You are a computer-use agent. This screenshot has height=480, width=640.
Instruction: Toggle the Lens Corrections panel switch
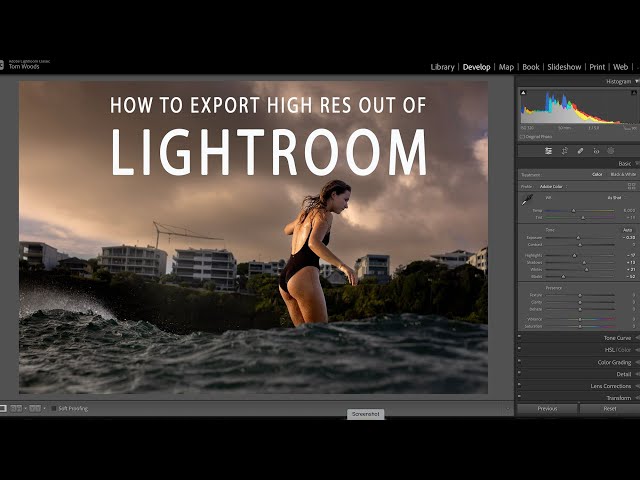[x=519, y=385]
